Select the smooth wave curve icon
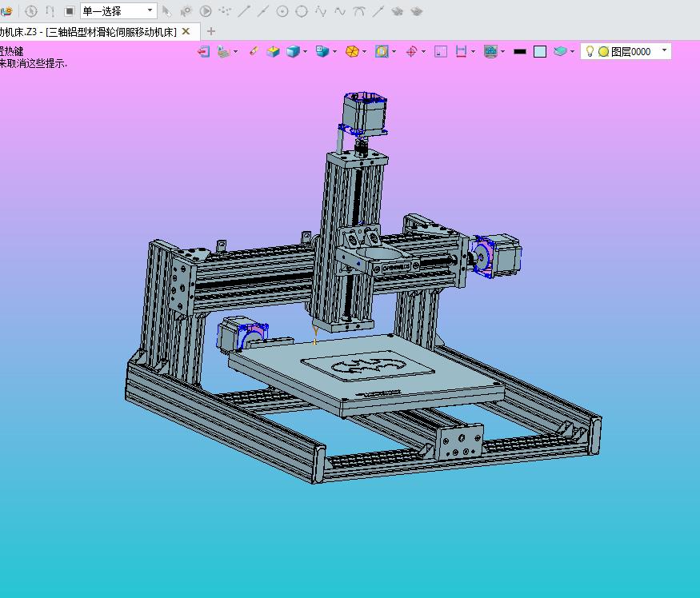Image resolution: width=700 pixels, height=598 pixels. [340, 10]
